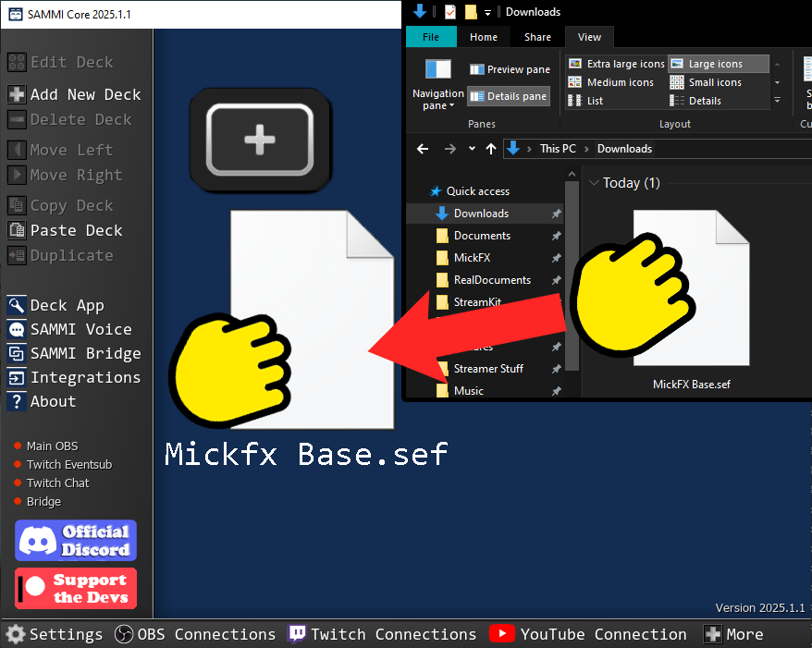Open Customize Quick Access Toolbar dropdown

point(487,12)
